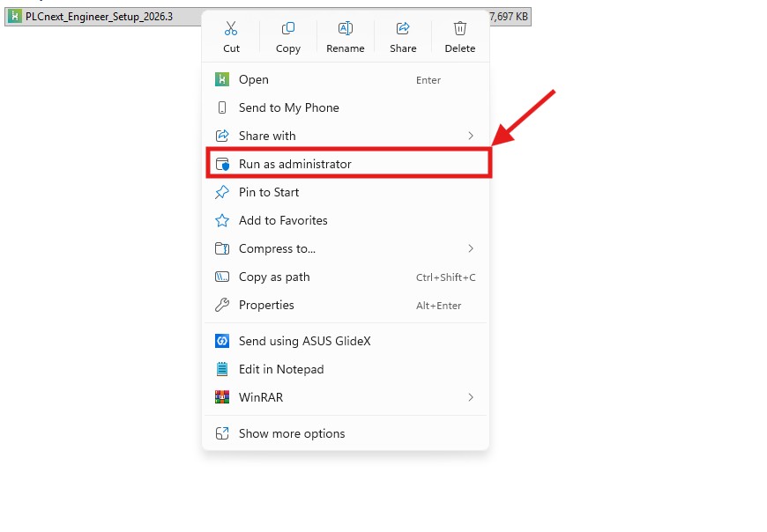
Task: Click the Rename icon
Action: click(x=346, y=28)
